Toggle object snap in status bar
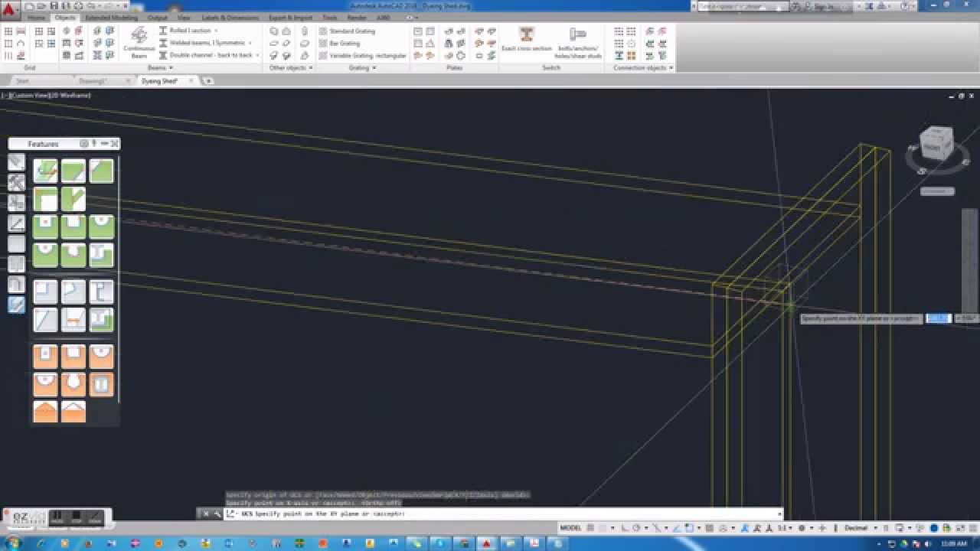 click(x=689, y=528)
